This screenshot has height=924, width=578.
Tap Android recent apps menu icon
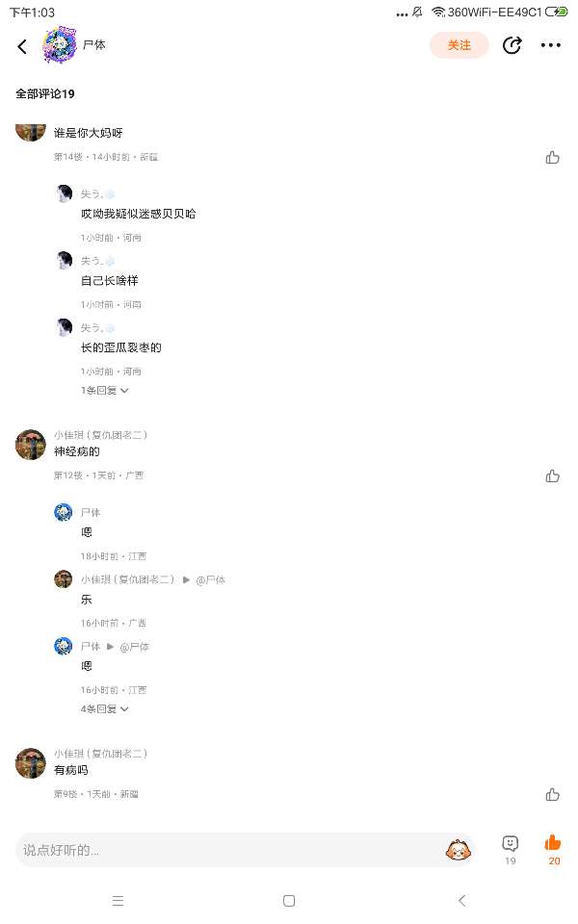[118, 901]
